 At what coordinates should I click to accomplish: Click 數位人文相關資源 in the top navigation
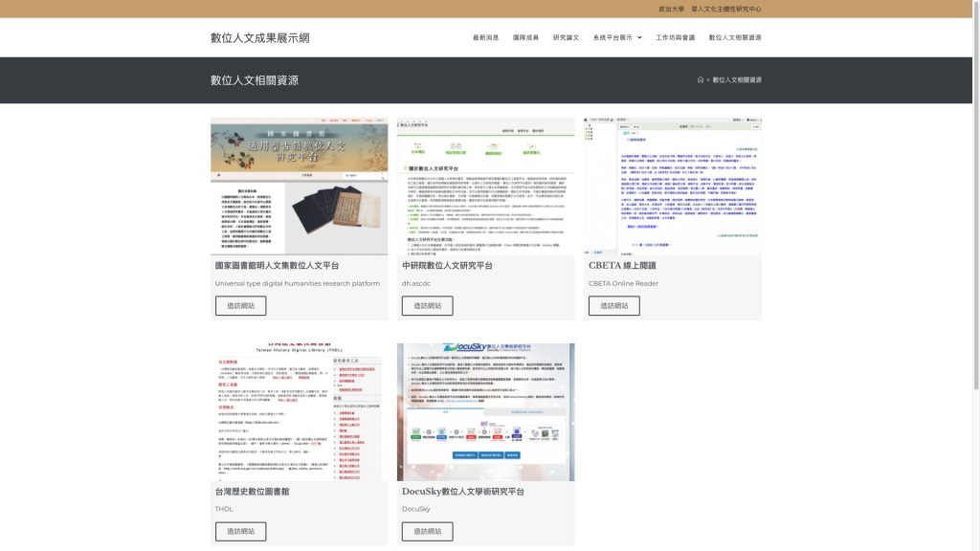tap(735, 37)
